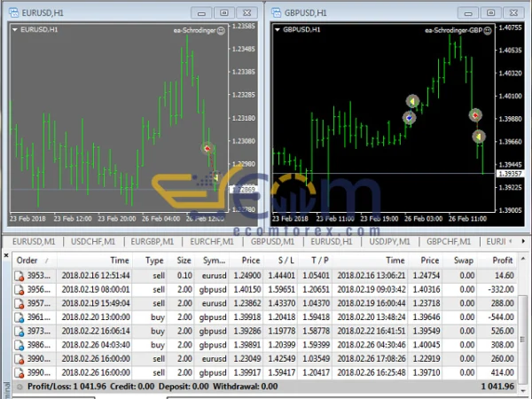532x399 pixels.
Task: Click the open price 1.23049
Action: (247, 359)
